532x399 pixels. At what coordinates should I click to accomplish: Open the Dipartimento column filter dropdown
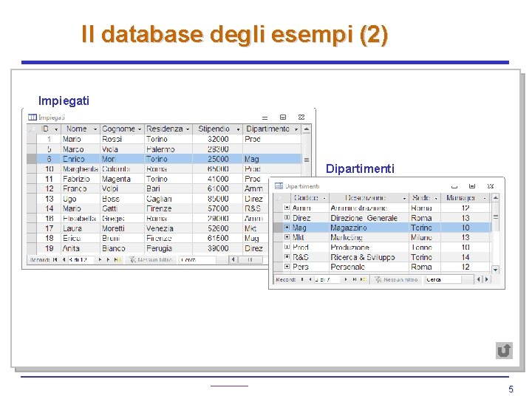[296, 129]
